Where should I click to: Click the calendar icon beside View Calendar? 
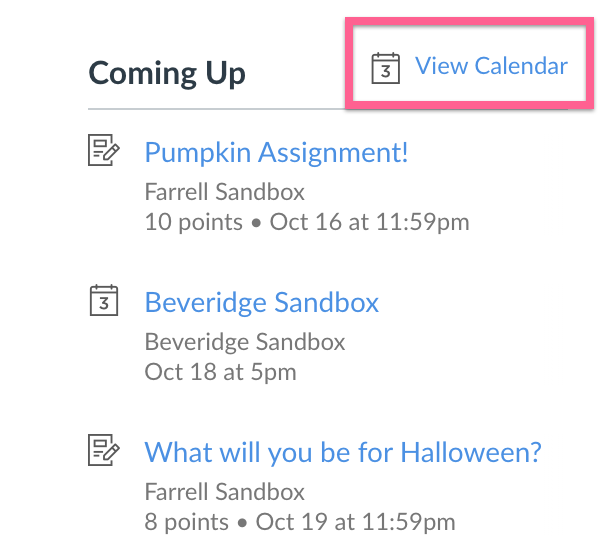[385, 68]
